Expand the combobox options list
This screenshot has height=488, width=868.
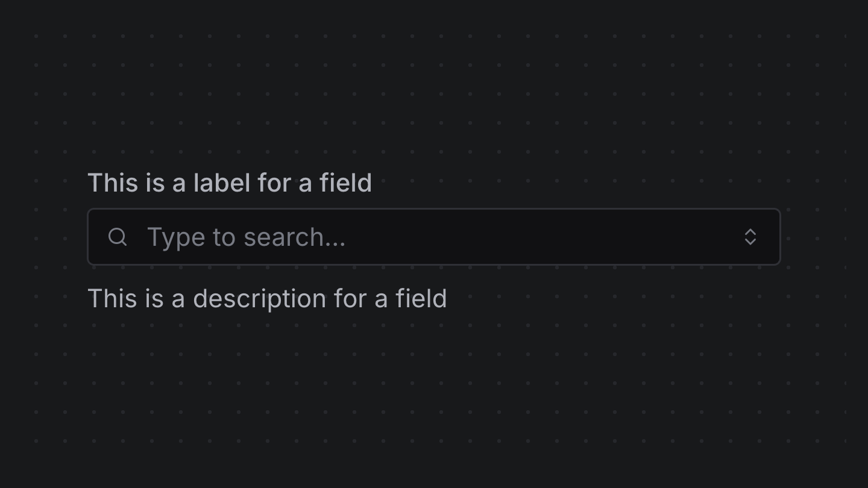point(750,237)
